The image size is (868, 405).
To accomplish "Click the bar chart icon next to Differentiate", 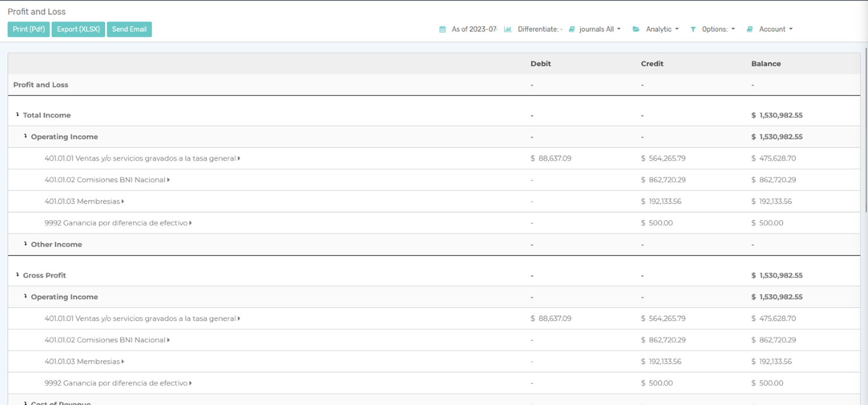I will pyautogui.click(x=508, y=29).
